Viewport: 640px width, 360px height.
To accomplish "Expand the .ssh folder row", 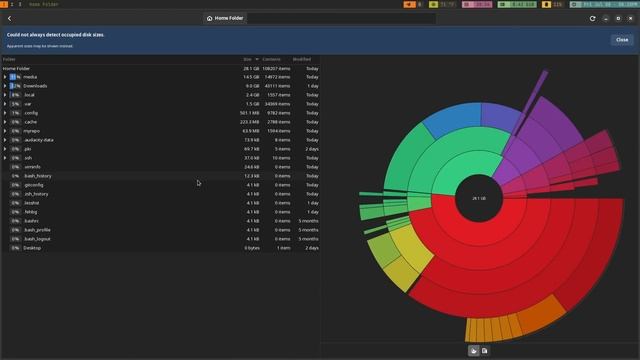I will (x=5, y=158).
